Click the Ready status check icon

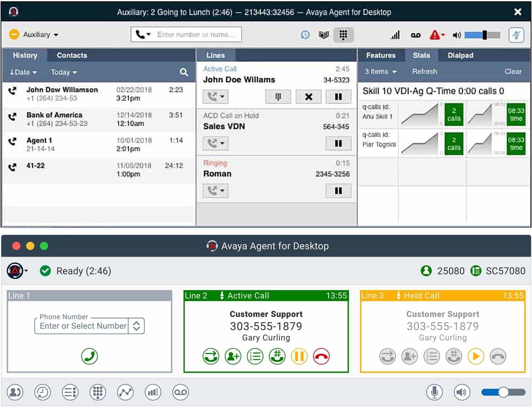pos(45,271)
